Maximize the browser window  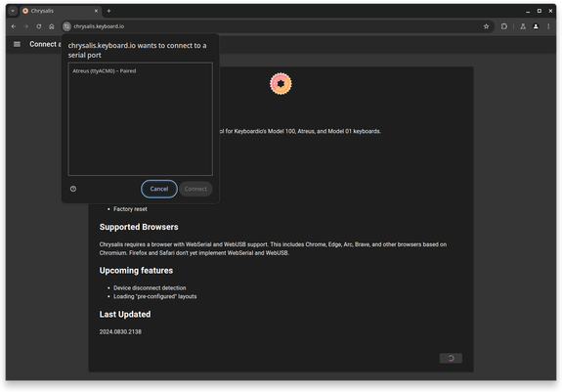coord(540,11)
